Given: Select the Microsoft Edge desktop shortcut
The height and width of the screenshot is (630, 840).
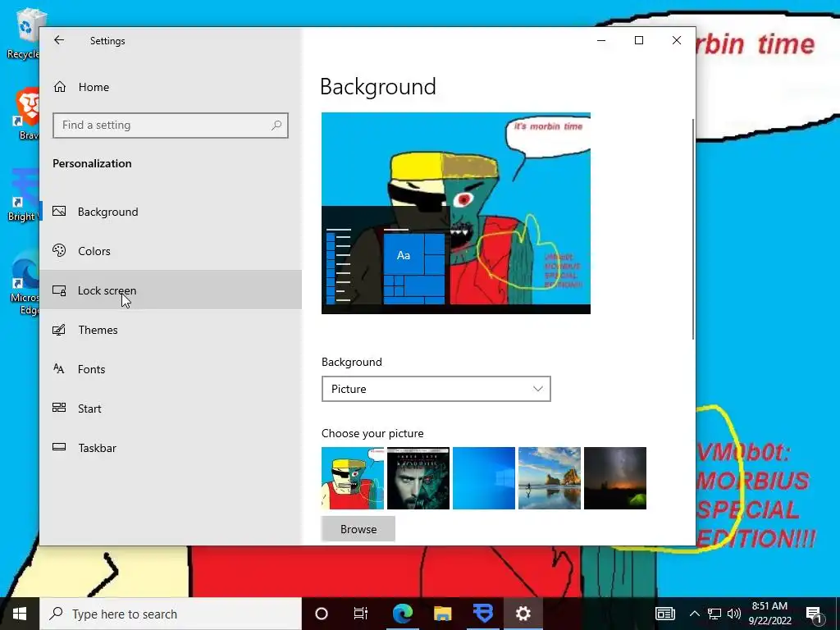Looking at the screenshot, I should pos(25,283).
